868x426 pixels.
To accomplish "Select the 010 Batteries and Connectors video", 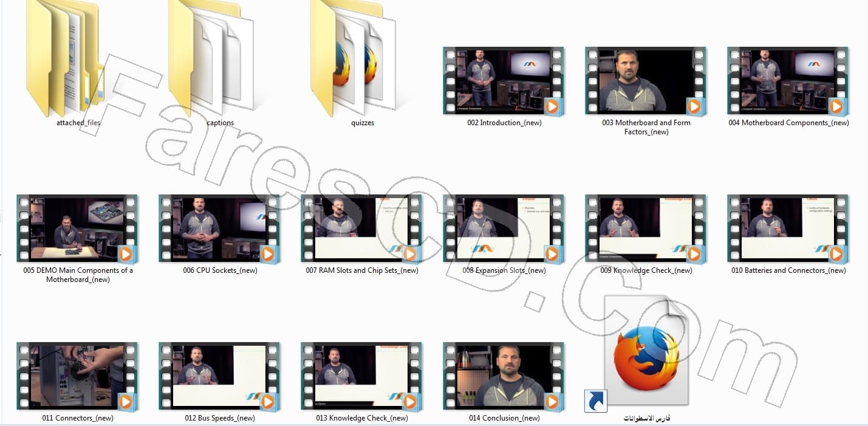I will tap(788, 229).
